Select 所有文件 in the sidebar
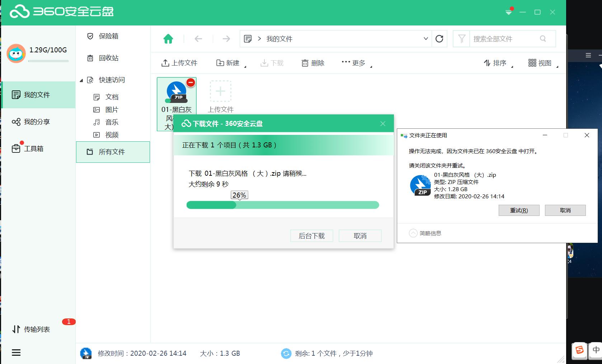This screenshot has height=364, width=602. click(x=112, y=152)
